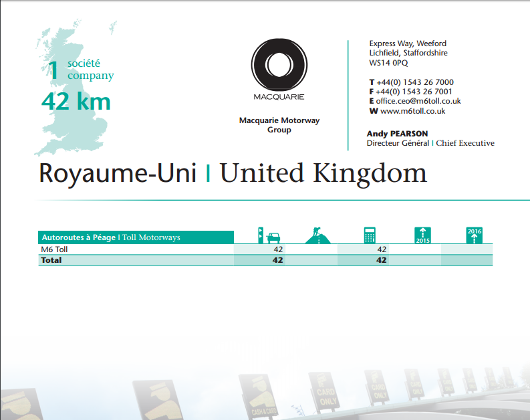Select the 'Autoroutes à Péage | Toll Motorways' header
The width and height of the screenshot is (530, 420).
(x=136, y=237)
